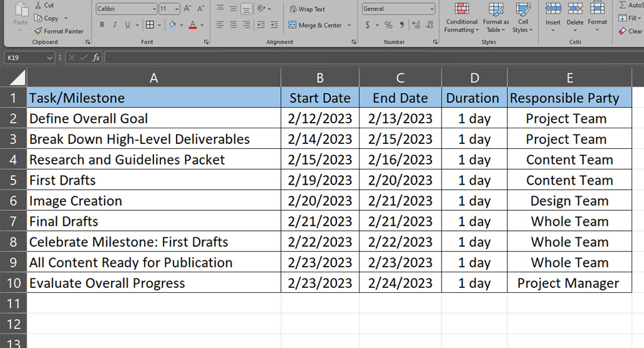
Task: Align text right
Action: click(x=246, y=24)
